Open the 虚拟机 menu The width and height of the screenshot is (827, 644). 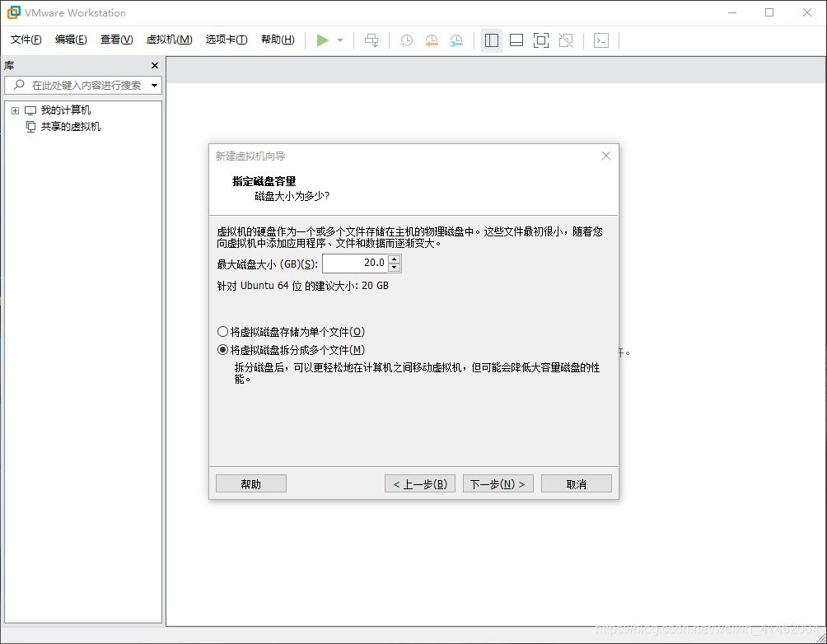168,39
